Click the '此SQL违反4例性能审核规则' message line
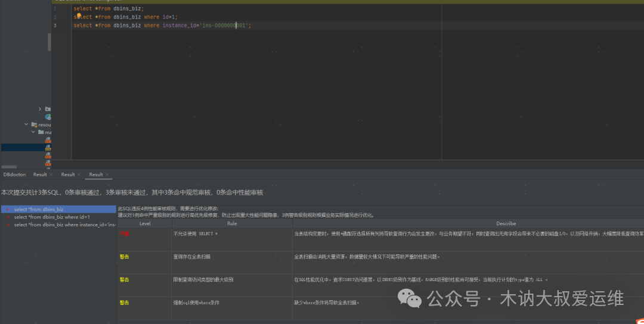 [168, 209]
